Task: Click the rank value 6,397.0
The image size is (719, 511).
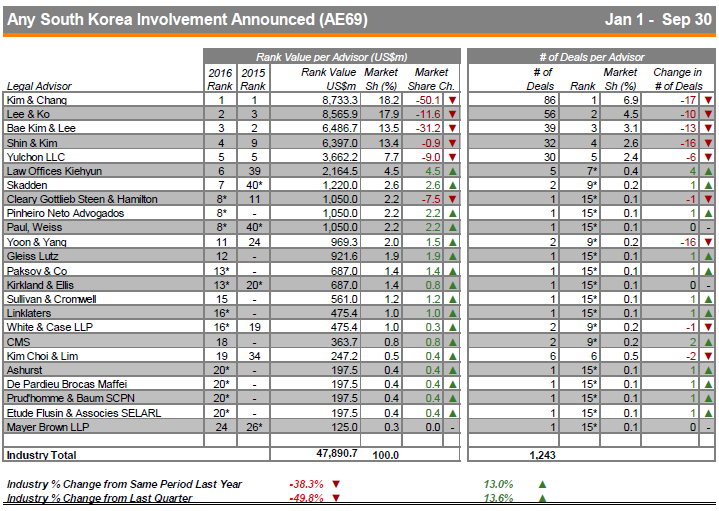Action: (340, 143)
